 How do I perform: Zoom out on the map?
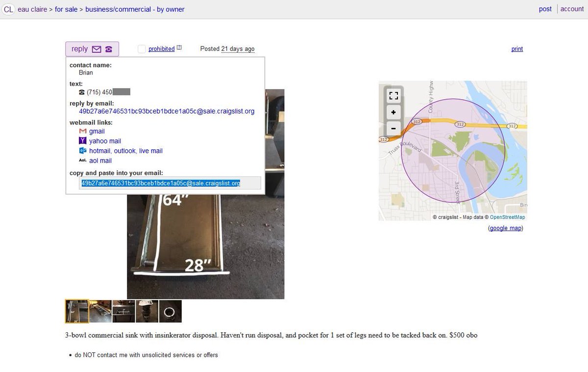[x=393, y=129]
